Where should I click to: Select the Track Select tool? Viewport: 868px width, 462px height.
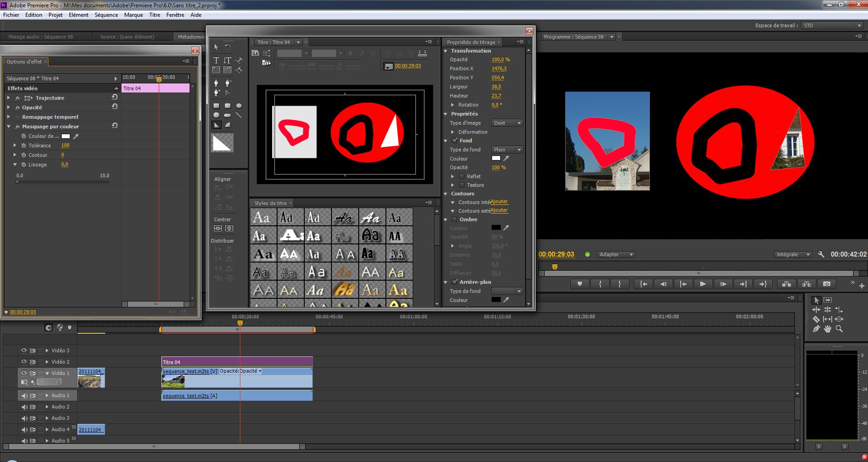coord(828,300)
